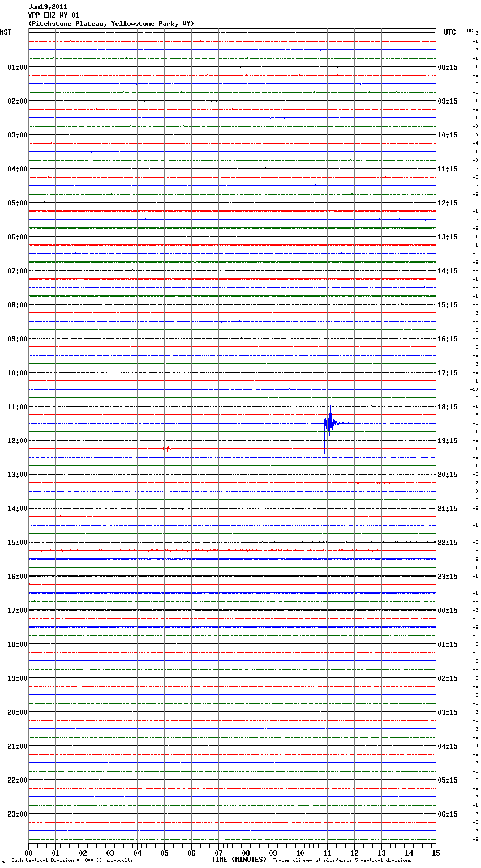Select the 02:00 MST time label
Viewport: 481px width, 868px height.
coord(17,101)
